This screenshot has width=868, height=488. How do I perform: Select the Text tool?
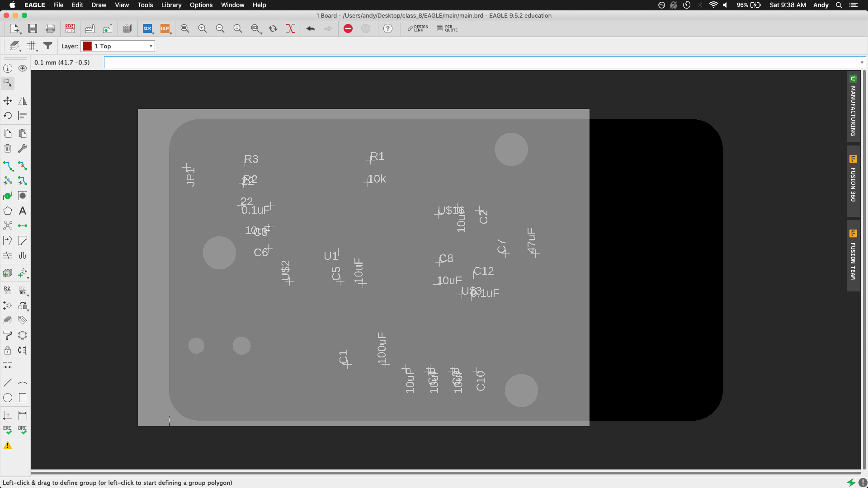(x=23, y=211)
